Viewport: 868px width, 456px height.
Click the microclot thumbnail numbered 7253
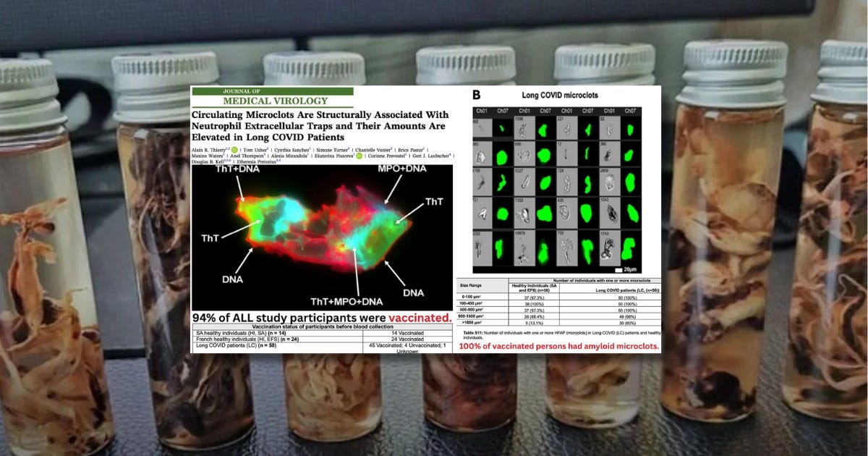[524, 212]
